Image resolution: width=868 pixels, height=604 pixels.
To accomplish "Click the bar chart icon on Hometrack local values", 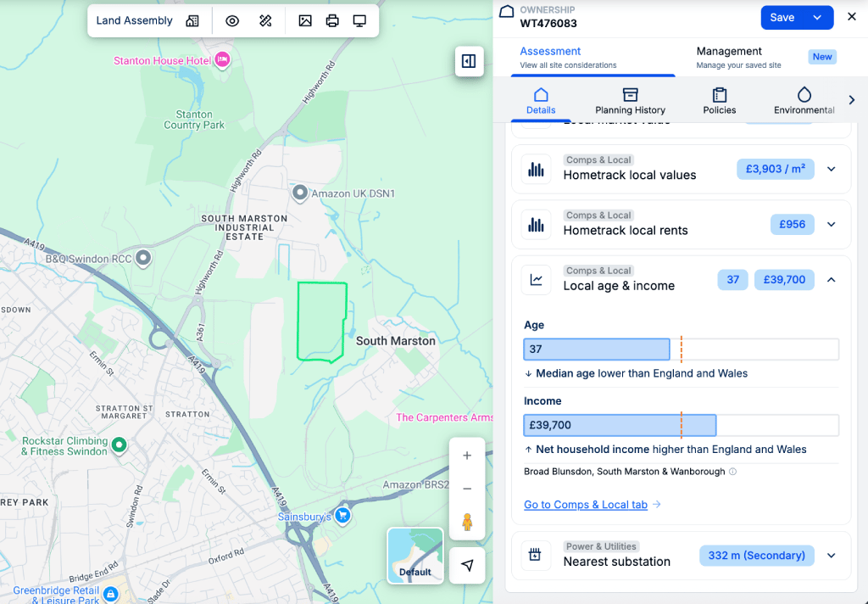I will (536, 169).
